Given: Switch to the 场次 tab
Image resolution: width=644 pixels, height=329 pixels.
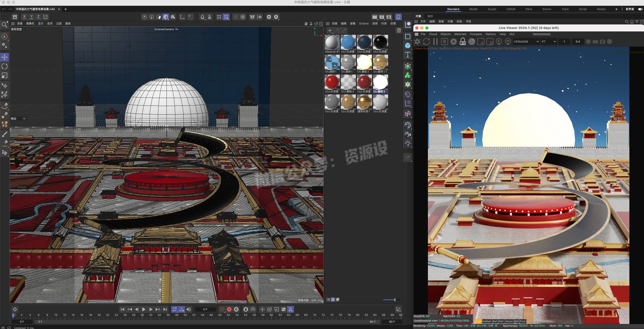Looking at the screenshot, I should click(x=430, y=16).
